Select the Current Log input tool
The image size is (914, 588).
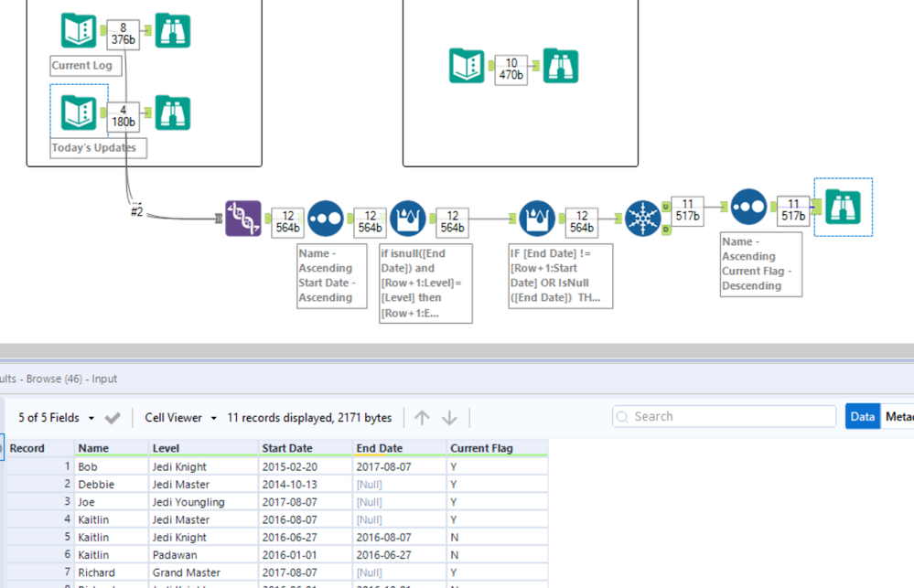(79, 31)
